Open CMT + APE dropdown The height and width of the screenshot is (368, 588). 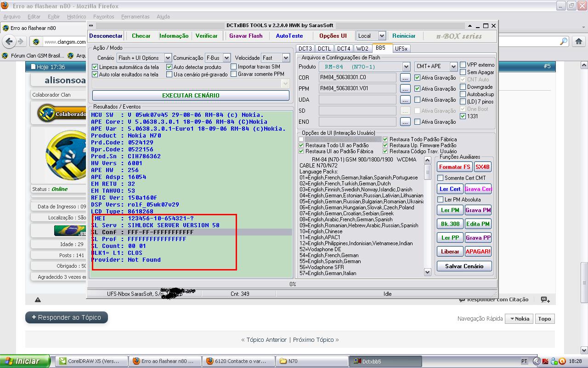coord(436,67)
